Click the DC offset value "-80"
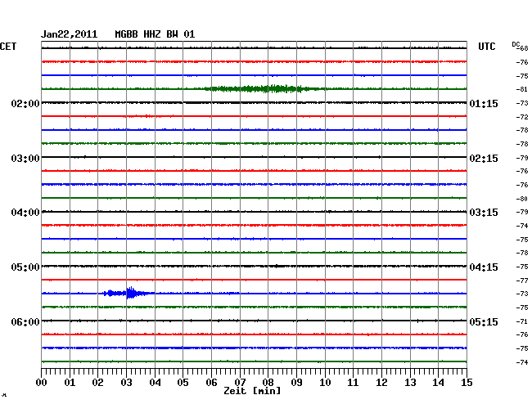The image size is (532, 404). coord(522,199)
